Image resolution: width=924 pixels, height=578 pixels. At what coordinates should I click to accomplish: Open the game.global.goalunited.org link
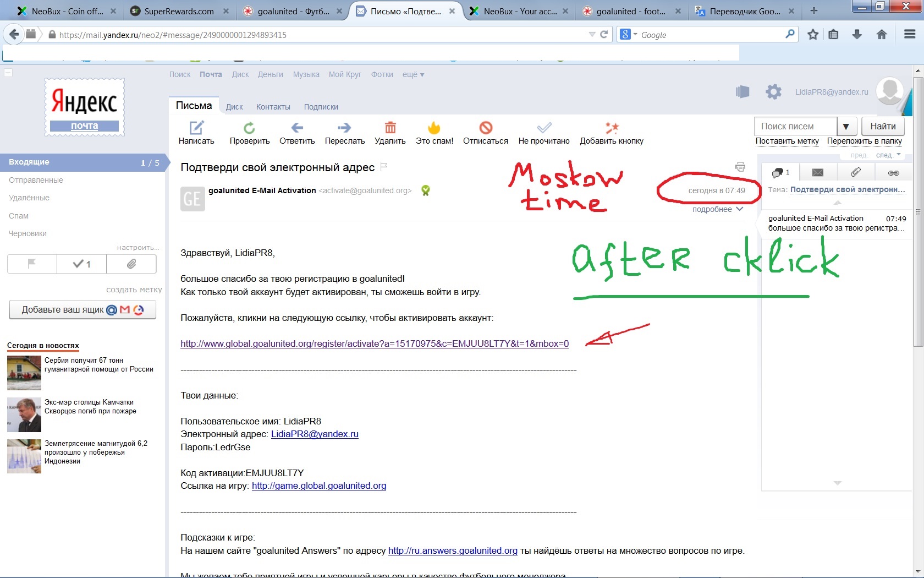[x=319, y=486]
